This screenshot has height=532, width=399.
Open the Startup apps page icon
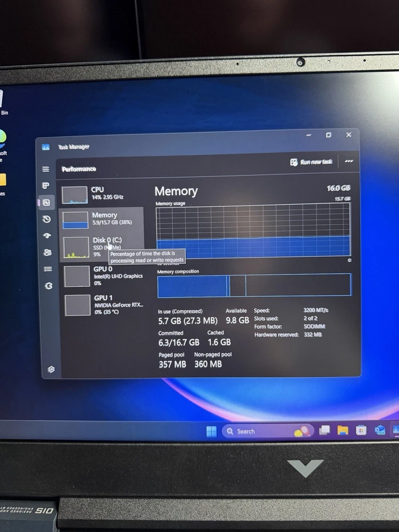click(47, 236)
